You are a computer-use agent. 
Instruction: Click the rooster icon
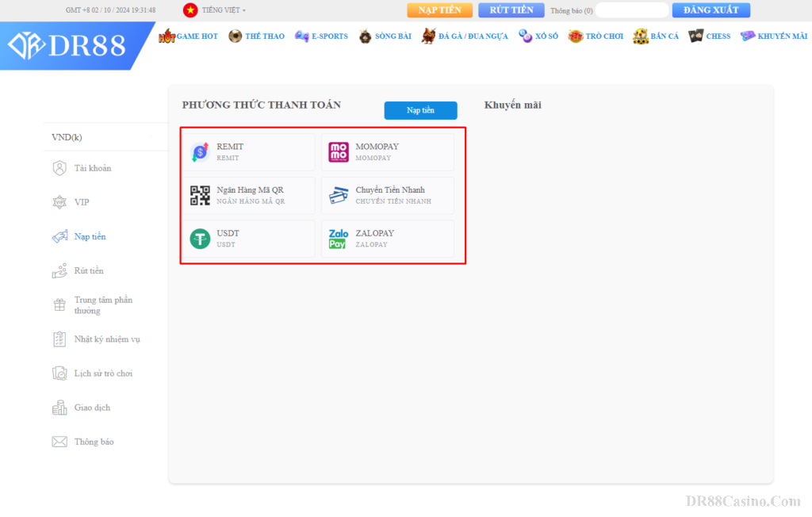pos(428,36)
